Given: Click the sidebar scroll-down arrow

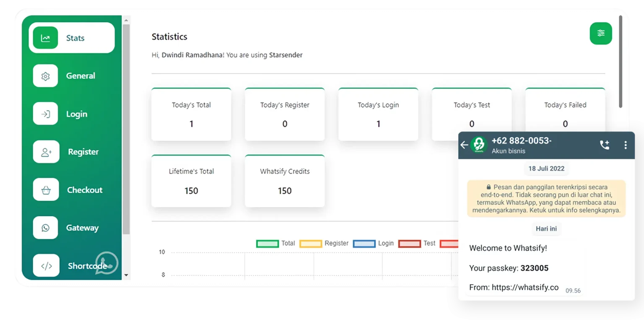Looking at the screenshot, I should pyautogui.click(x=126, y=275).
